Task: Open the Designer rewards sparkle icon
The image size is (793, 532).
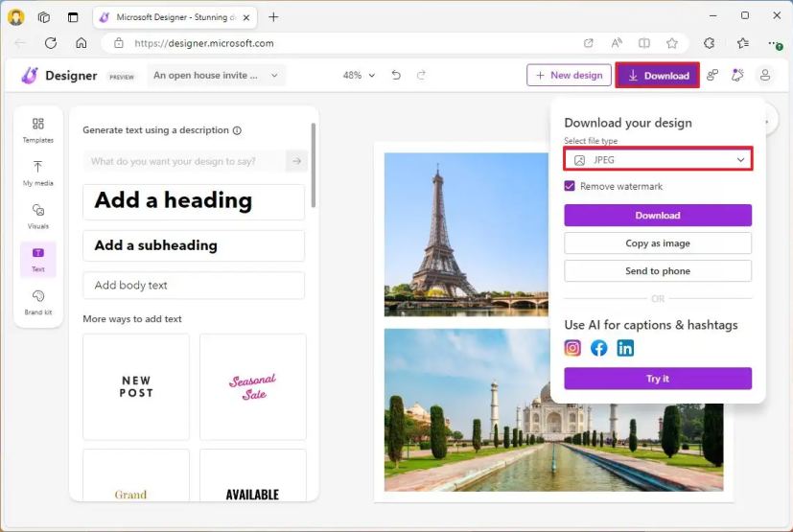Action: click(x=737, y=76)
